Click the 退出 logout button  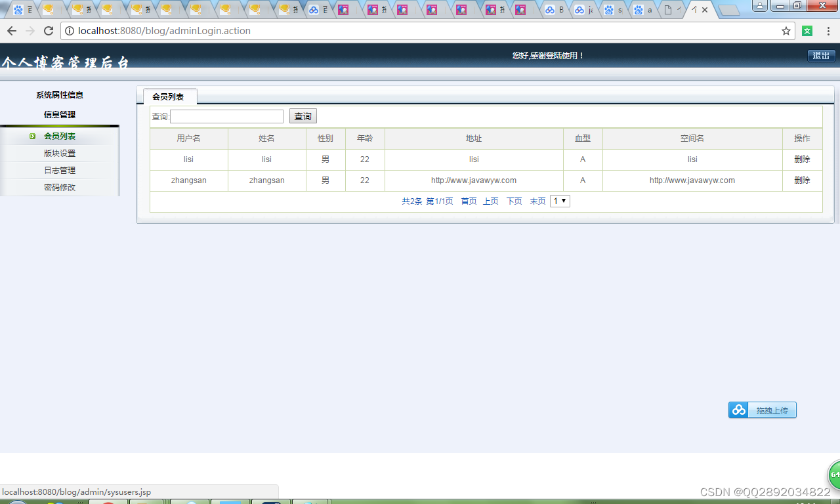[x=821, y=56]
